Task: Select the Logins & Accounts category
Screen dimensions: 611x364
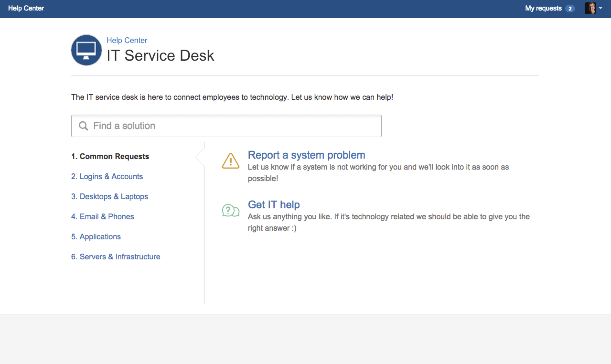Action: tap(107, 176)
